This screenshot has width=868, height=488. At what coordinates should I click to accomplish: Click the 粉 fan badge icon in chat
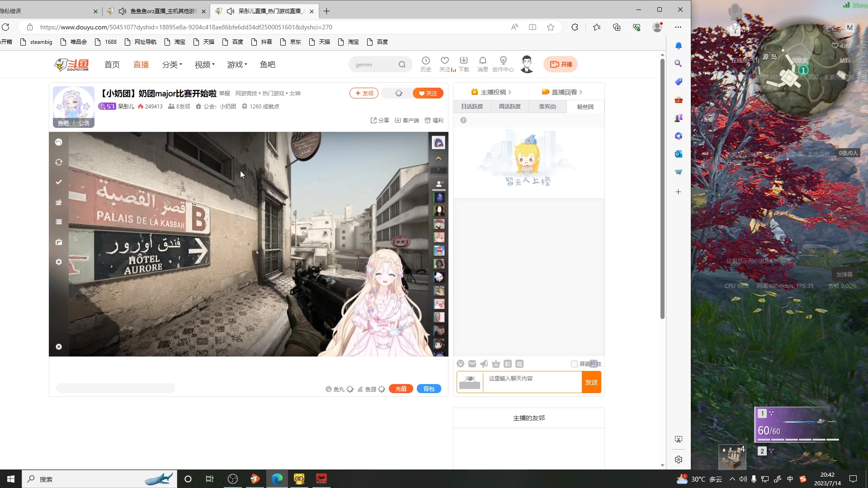pos(508,364)
